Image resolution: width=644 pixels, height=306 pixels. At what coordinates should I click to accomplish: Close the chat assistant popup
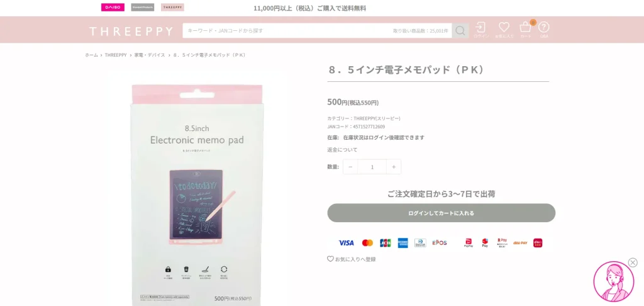coord(633,263)
